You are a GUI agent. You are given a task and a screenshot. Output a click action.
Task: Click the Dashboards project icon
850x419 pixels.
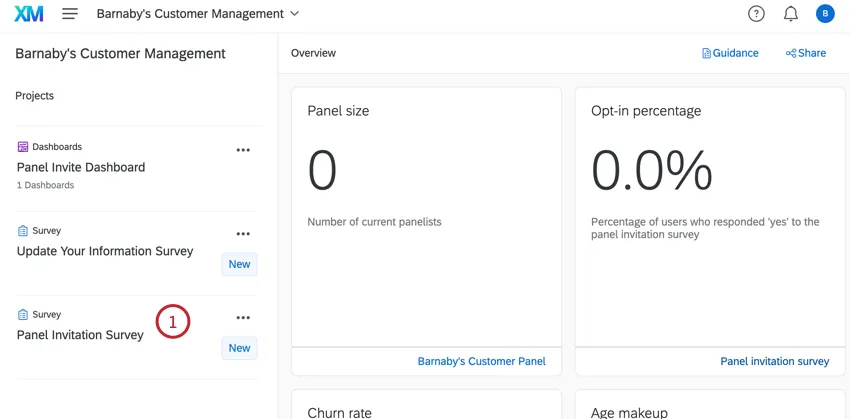click(23, 147)
